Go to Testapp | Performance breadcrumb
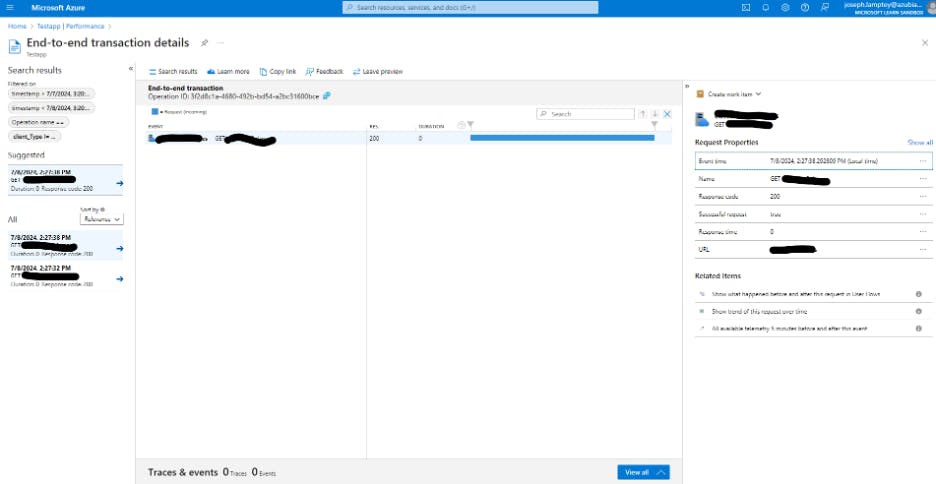Viewport: 936px width, 484px height. tap(70, 26)
